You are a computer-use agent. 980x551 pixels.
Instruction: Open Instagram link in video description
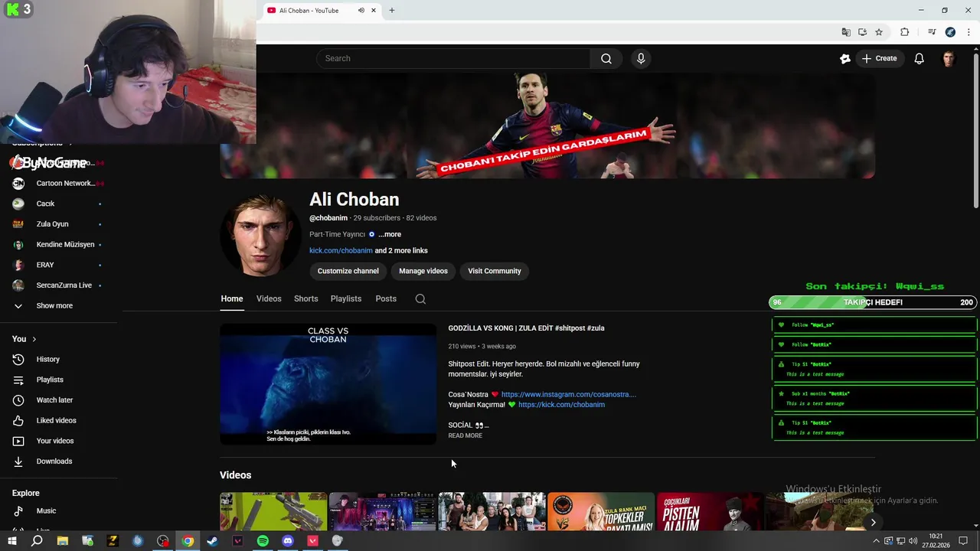pyautogui.click(x=568, y=395)
